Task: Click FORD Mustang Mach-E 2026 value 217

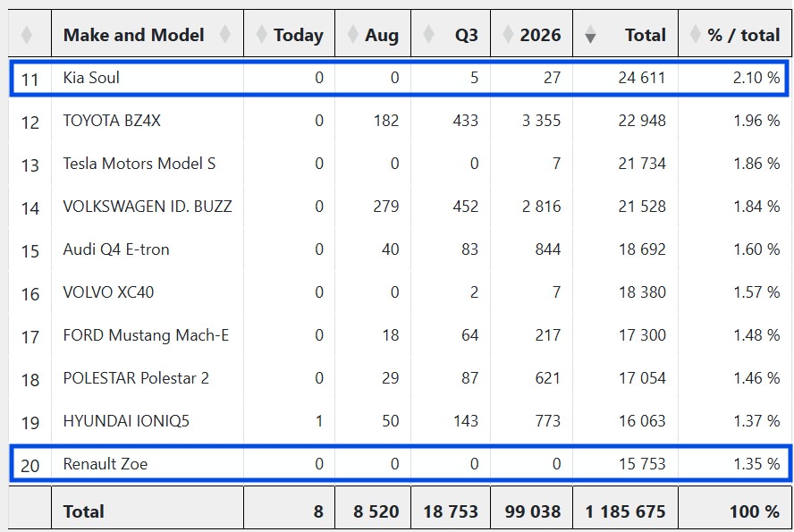Action: click(548, 335)
